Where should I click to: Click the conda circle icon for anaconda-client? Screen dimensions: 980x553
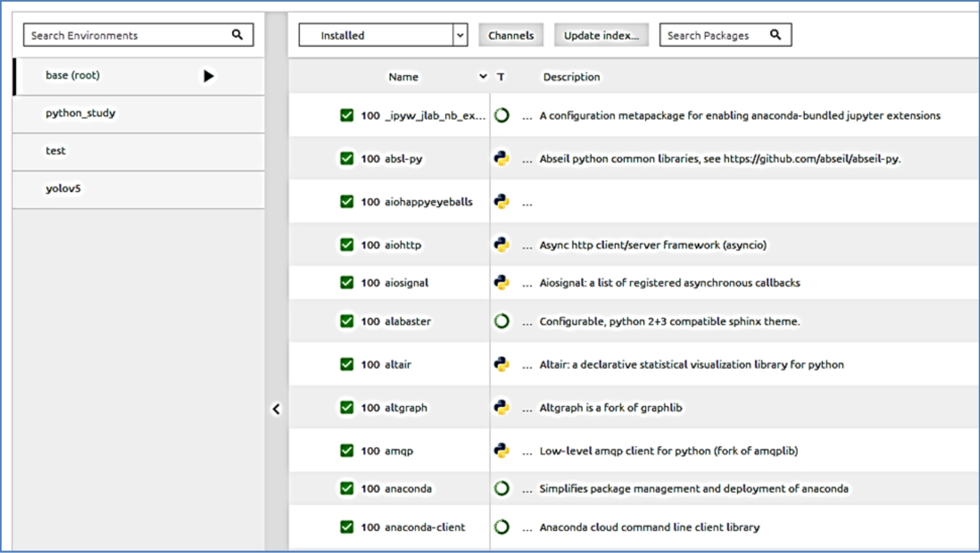501,527
